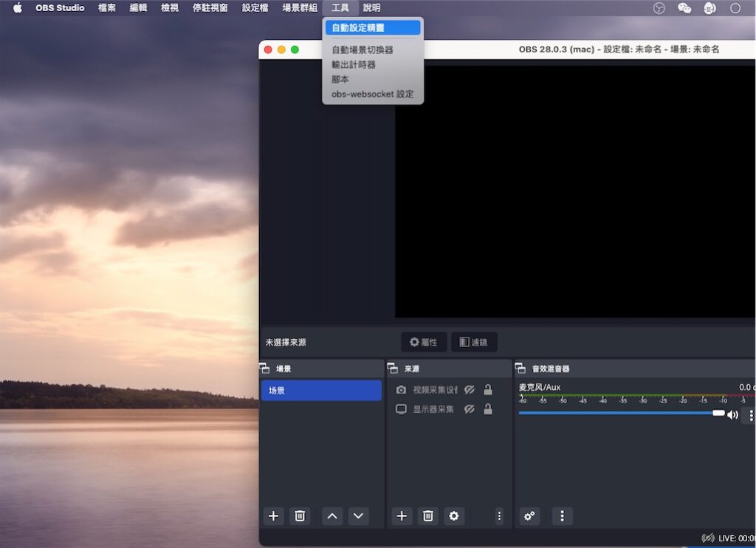
Task: Select the 场景 scene item
Action: click(x=321, y=390)
